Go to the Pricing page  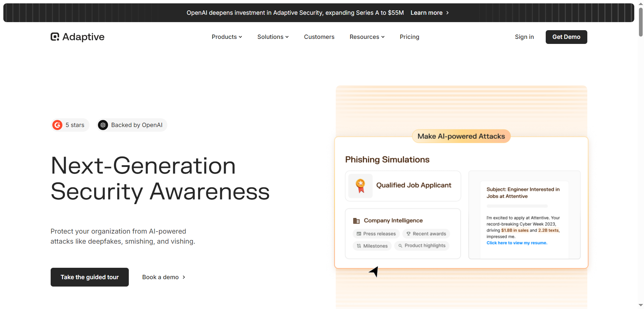tap(409, 37)
